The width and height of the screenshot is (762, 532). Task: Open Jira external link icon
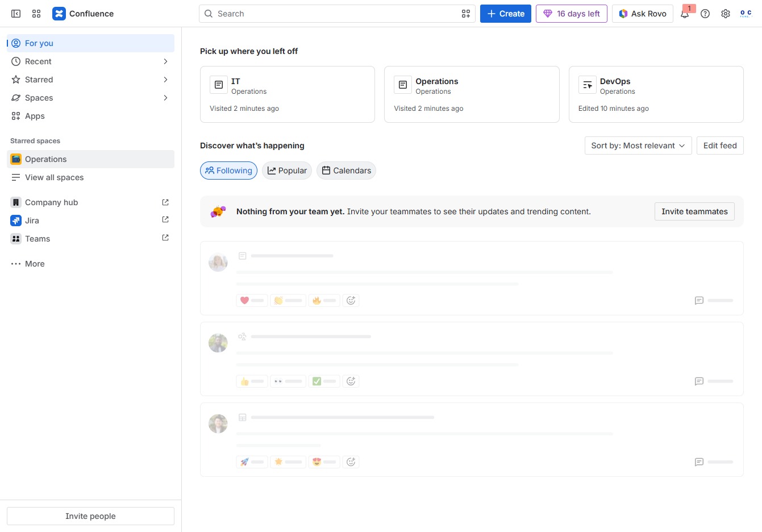tap(165, 219)
